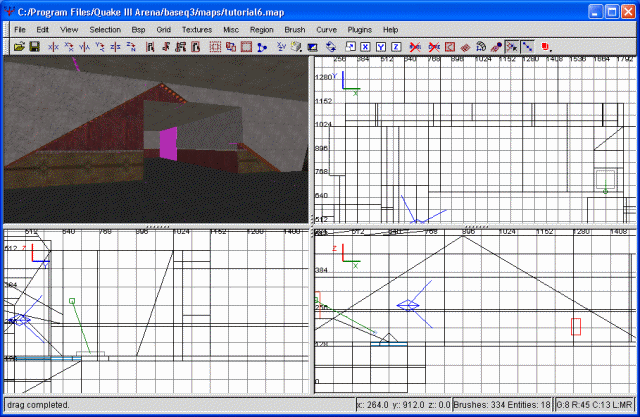The height and width of the screenshot is (417, 640).
Task: Click the magenta brush in camera view
Action: coord(168,144)
